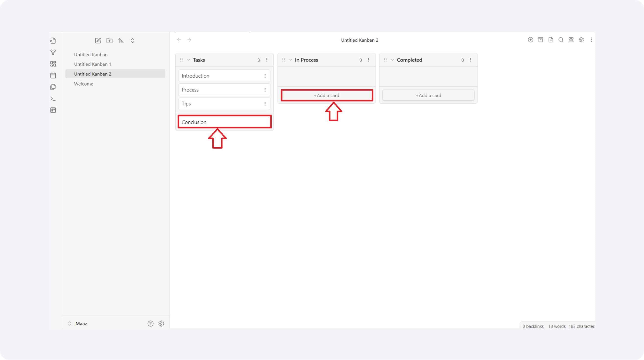Open the terminal/console icon

53,98
